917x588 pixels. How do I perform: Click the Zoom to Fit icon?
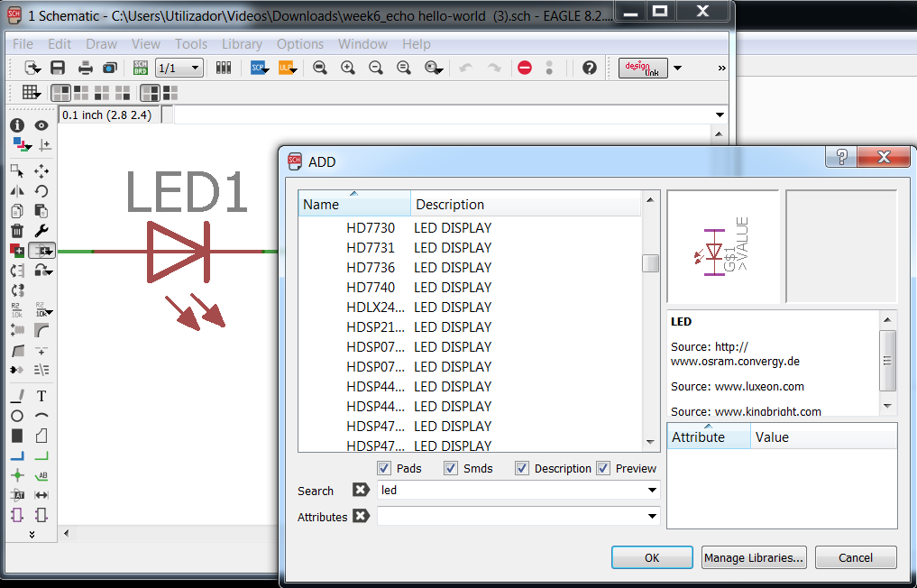[320, 68]
